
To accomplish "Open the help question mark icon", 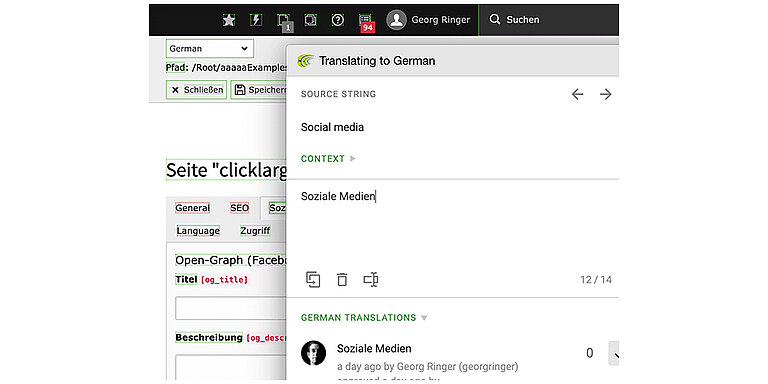I will [x=338, y=20].
